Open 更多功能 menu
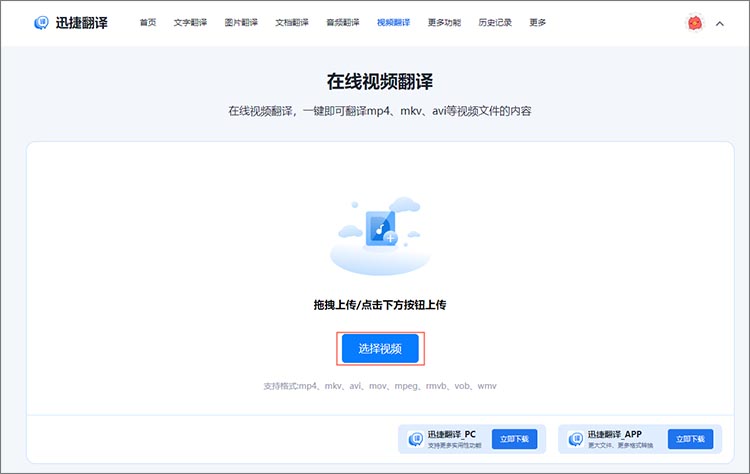Screen dimensions: 750x474 point(444,22)
